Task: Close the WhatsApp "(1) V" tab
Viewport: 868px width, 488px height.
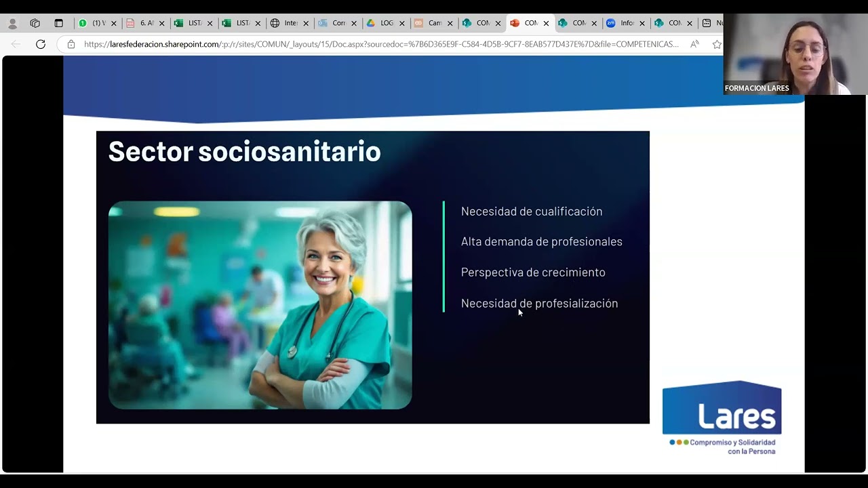Action: pos(113,23)
